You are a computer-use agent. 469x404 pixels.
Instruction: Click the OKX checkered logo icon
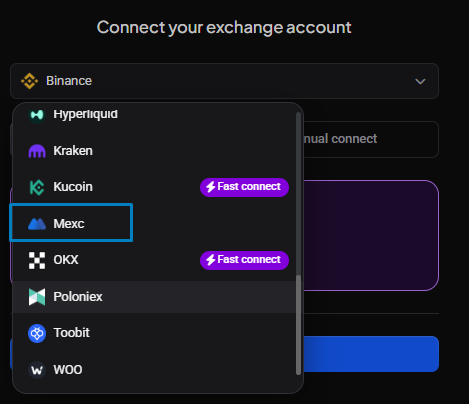tap(37, 260)
